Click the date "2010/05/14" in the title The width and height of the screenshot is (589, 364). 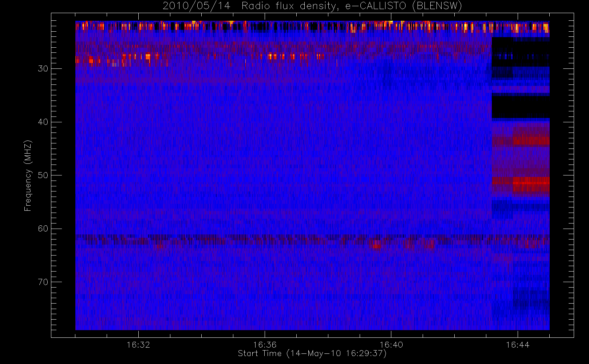[x=197, y=6]
